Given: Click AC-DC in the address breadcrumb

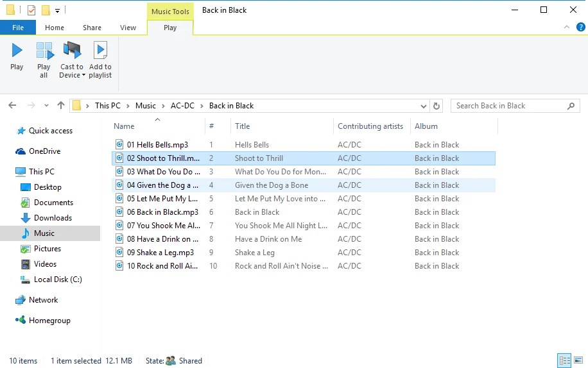Looking at the screenshot, I should pyautogui.click(x=182, y=106).
